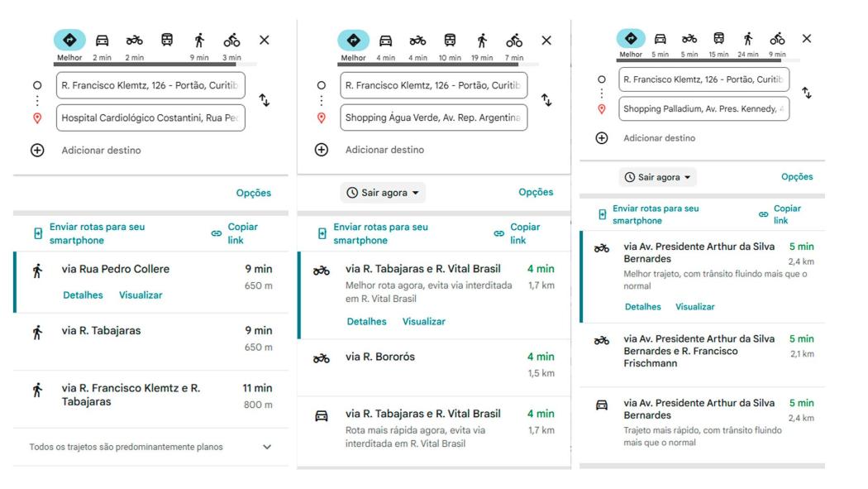Select the walking mode showing 19 min

[x=483, y=41]
